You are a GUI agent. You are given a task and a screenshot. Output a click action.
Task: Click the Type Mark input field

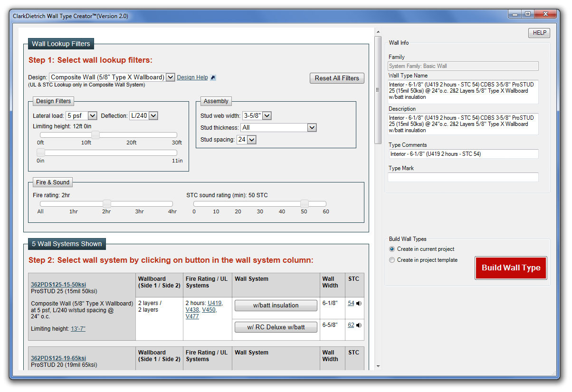click(463, 177)
